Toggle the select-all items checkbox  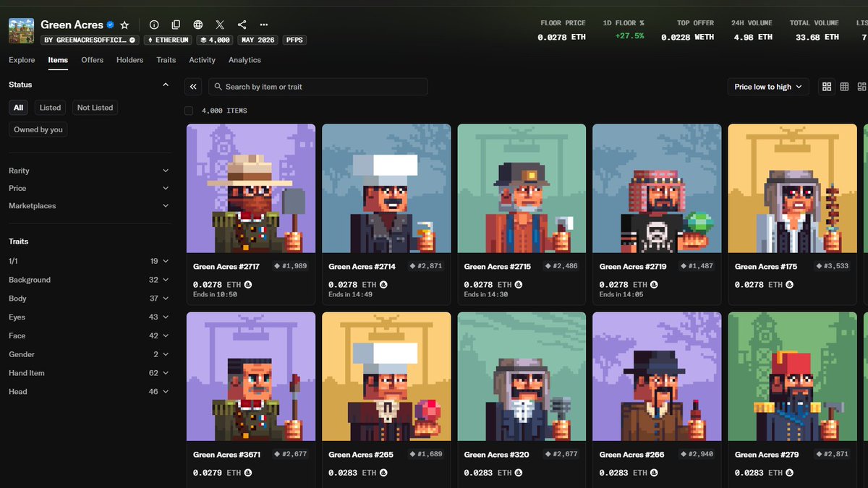click(189, 111)
